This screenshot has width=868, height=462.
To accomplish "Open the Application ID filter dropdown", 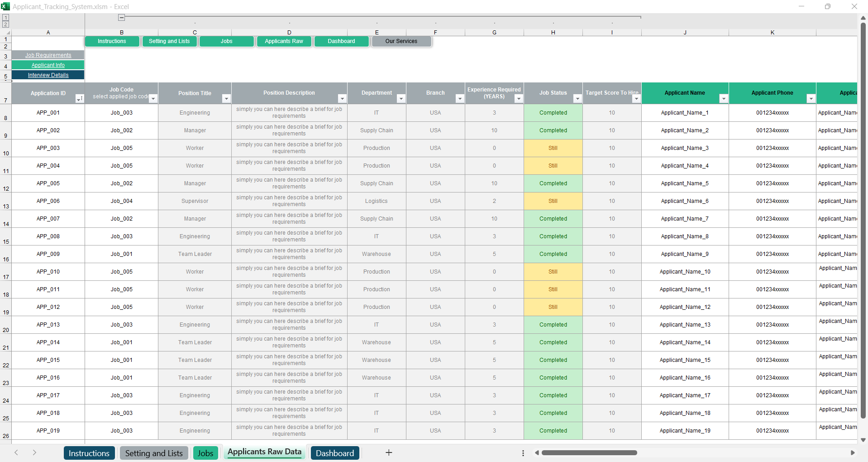I will coord(79,99).
